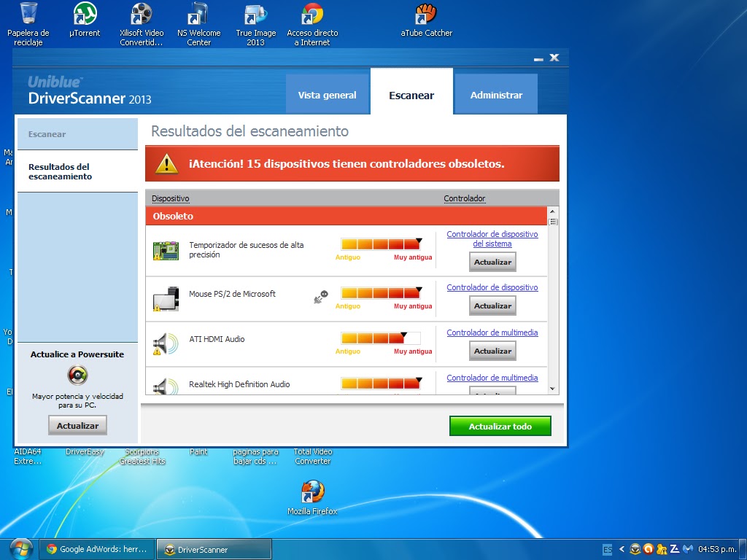Click the Obsoleto section header
The width and height of the screenshot is (747, 560).
pos(347,216)
